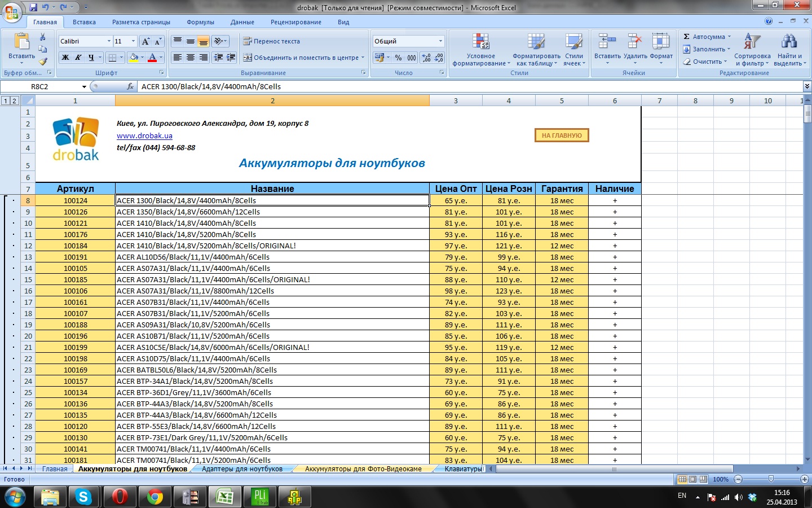
Task: Open Sort and Filter (Сортировка и фильтр)
Action: [752, 50]
